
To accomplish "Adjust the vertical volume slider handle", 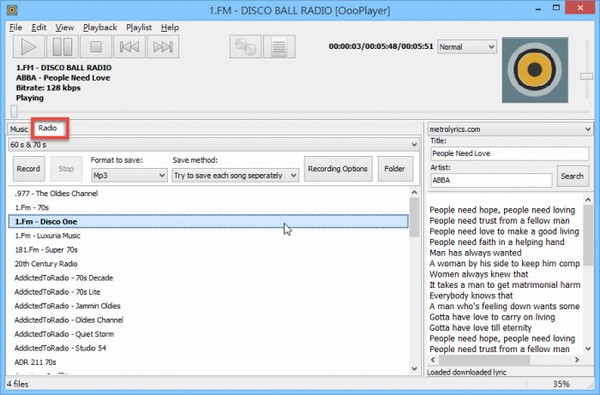I will pyautogui.click(x=587, y=77).
